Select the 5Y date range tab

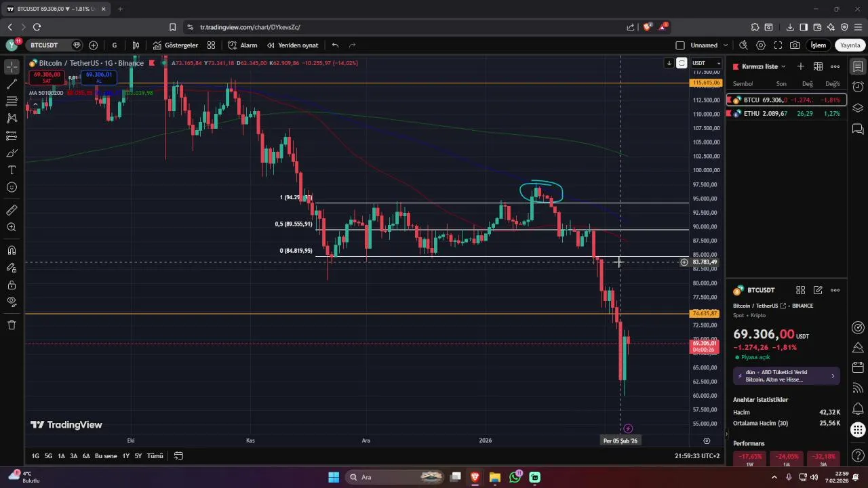pyautogui.click(x=138, y=456)
